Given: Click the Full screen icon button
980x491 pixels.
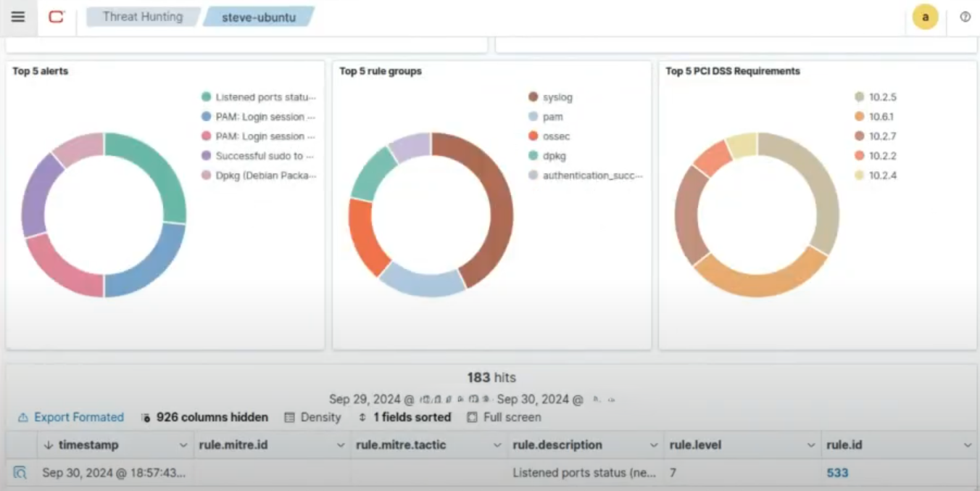Looking at the screenshot, I should (504, 417).
